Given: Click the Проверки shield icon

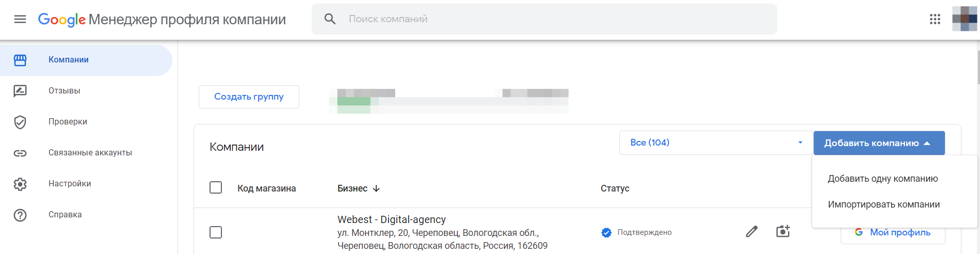Looking at the screenshot, I should [20, 122].
